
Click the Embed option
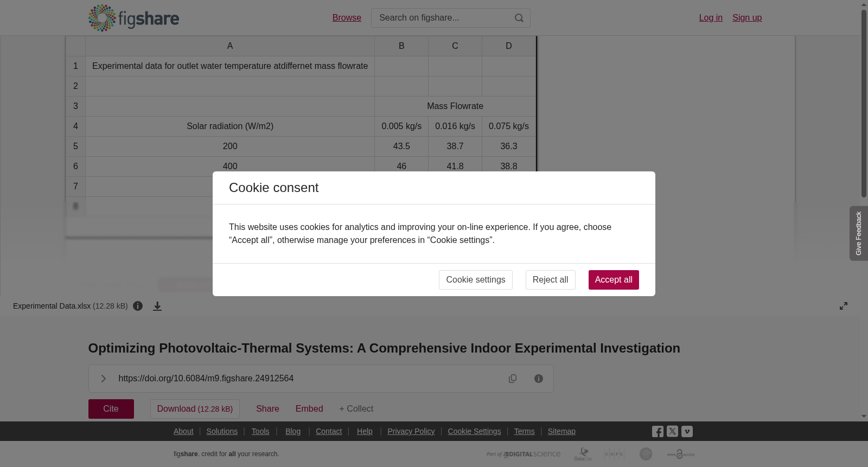(309, 409)
